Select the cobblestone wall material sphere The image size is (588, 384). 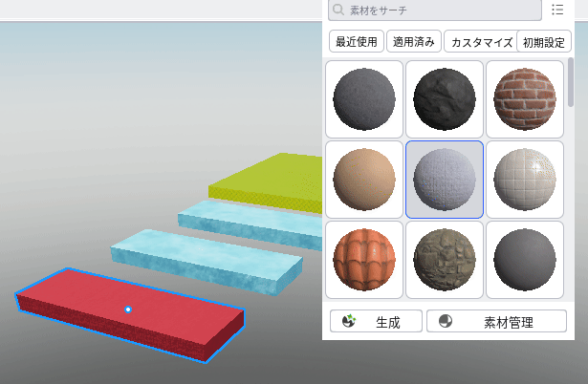(x=445, y=260)
